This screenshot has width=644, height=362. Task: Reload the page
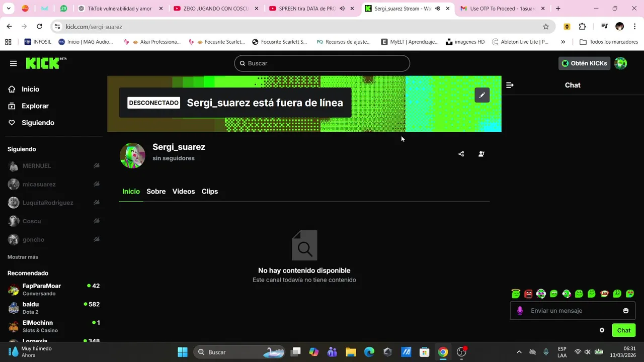click(40, 27)
